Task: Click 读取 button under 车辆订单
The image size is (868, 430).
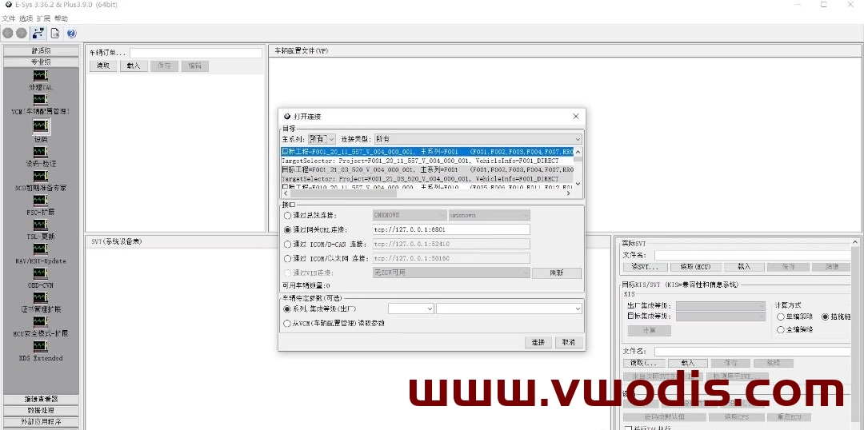Action: [x=103, y=66]
